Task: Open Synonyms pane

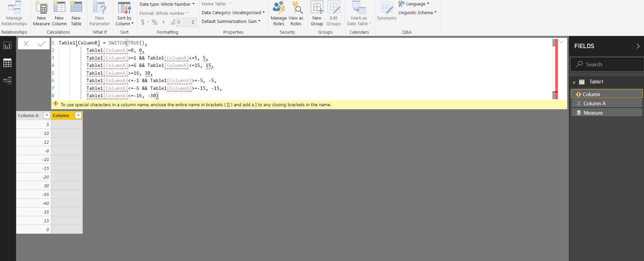Action: pyautogui.click(x=386, y=11)
